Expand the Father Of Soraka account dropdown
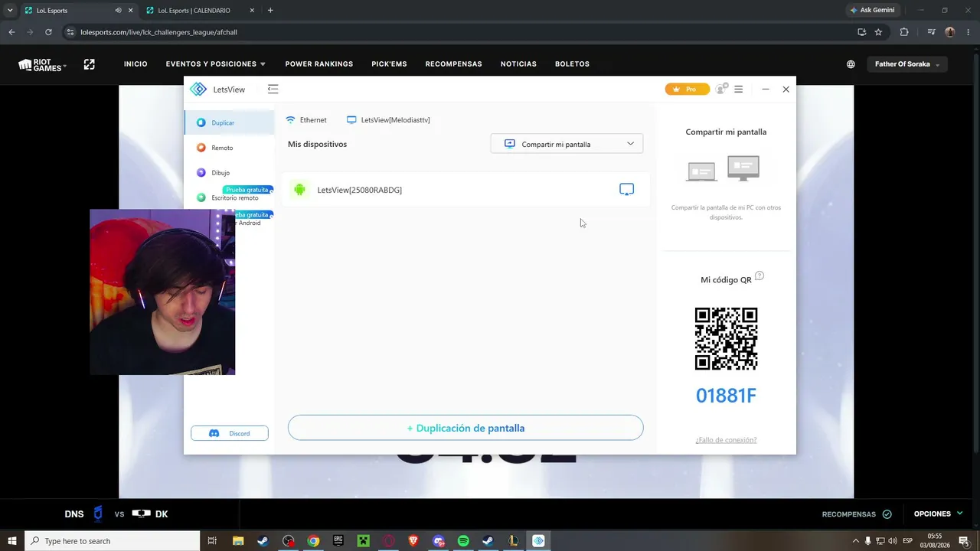The image size is (980, 551). coord(906,64)
